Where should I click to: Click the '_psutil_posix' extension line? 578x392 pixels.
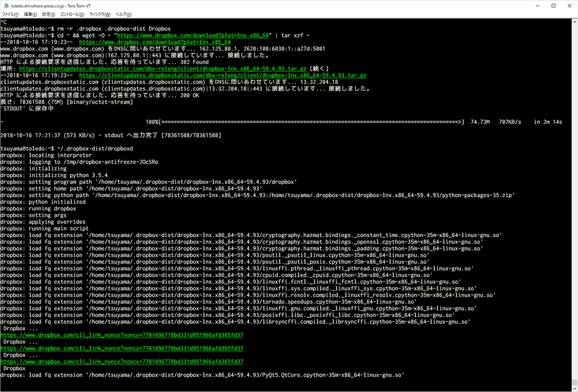(215, 262)
